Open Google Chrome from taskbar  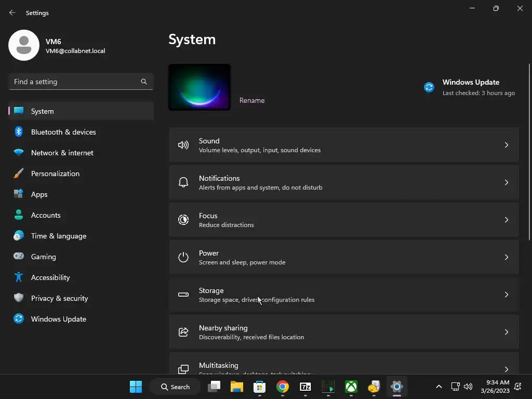pos(282,387)
